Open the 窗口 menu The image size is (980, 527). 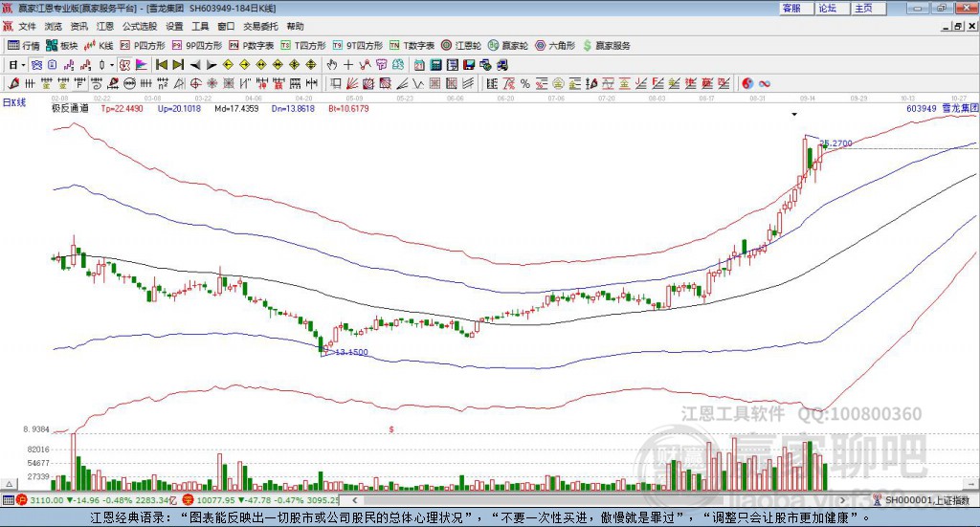tap(226, 26)
